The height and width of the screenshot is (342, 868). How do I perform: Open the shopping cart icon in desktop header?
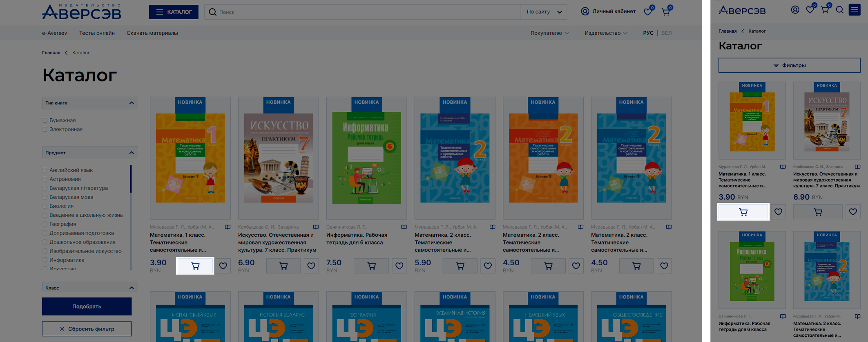pos(666,12)
